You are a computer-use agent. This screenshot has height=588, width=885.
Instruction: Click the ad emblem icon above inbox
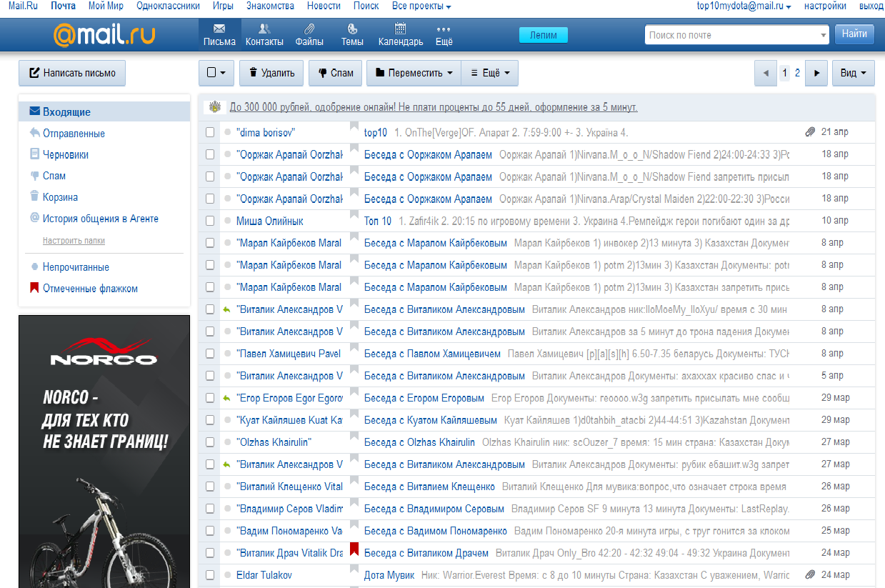point(214,107)
